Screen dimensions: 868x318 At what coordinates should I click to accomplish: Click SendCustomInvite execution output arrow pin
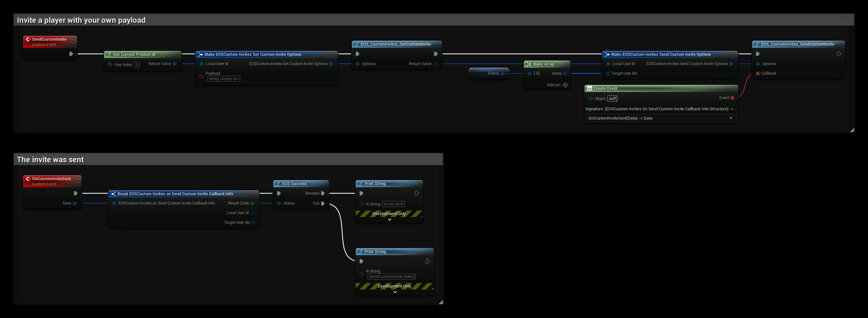[x=71, y=54]
